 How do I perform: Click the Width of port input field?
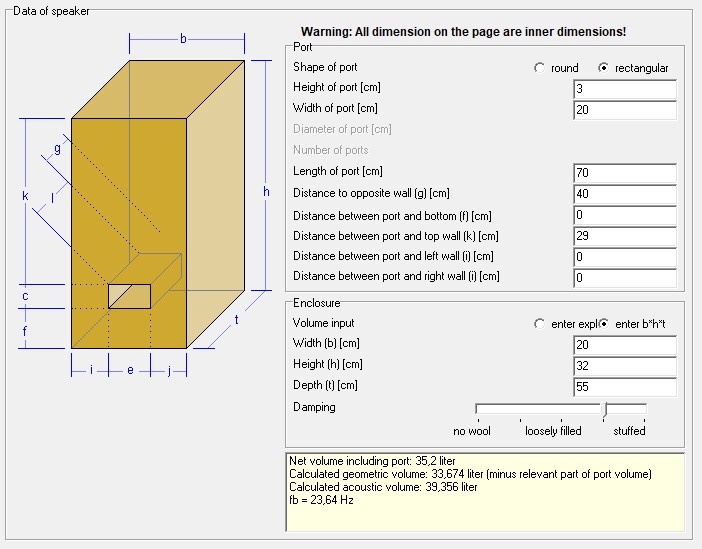coord(625,110)
